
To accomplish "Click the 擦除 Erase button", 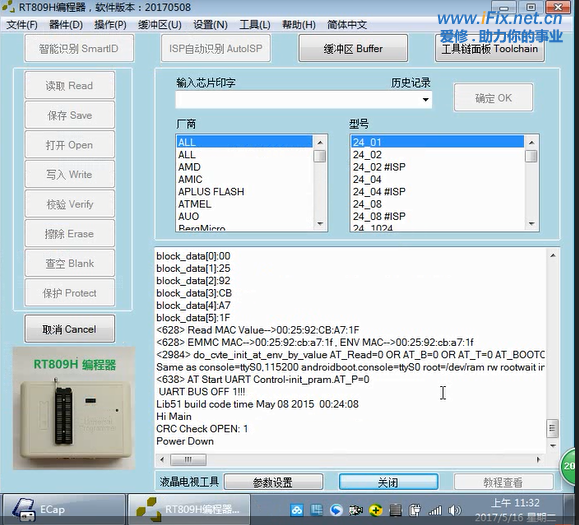I will coord(69,234).
